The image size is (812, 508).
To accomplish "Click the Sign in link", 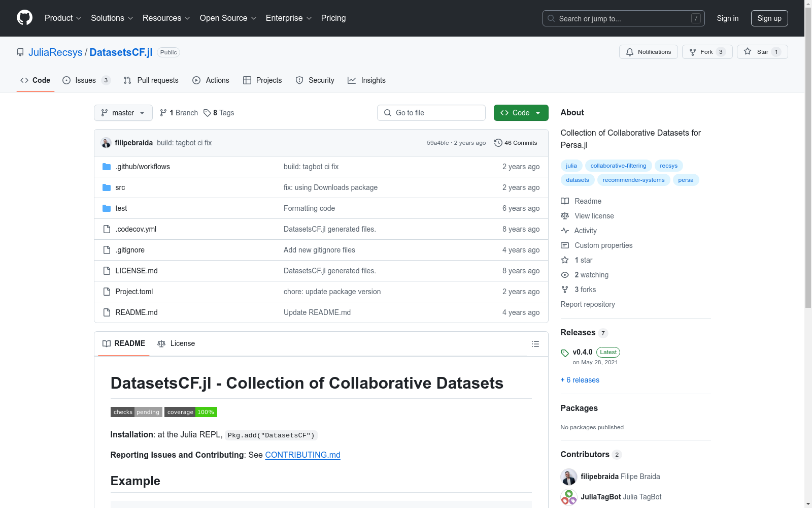I will click(728, 18).
